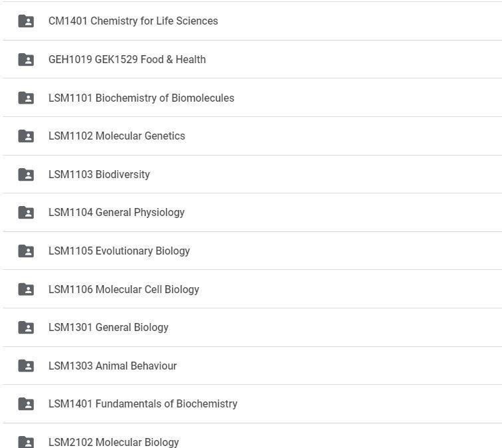Image resolution: width=502 pixels, height=448 pixels.
Task: Select LSM1104 General Physiology text
Action: click(116, 213)
